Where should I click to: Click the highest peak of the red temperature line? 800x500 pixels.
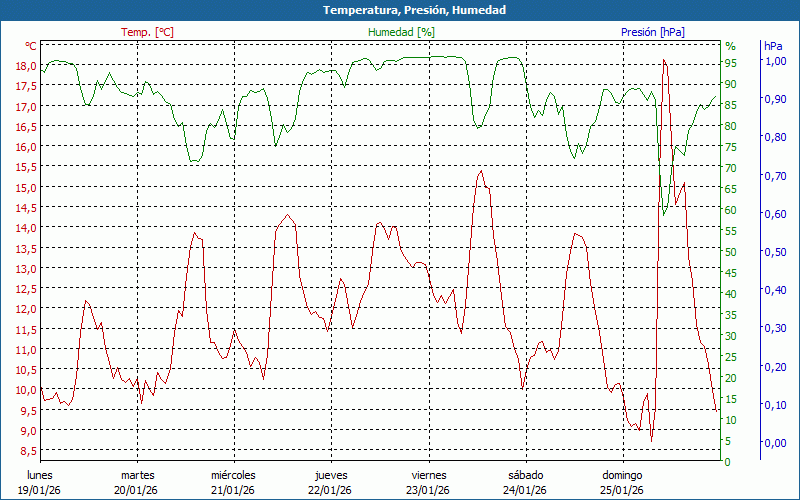point(664,61)
